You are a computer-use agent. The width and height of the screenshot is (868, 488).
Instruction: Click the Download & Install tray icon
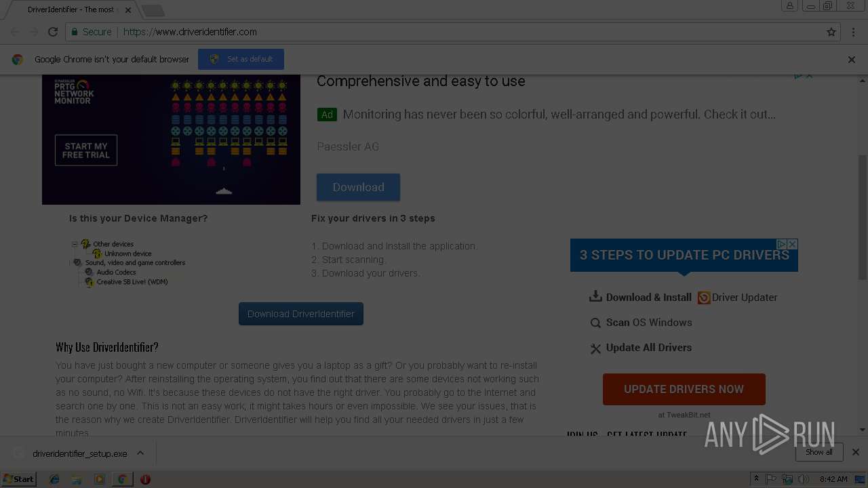pyautogui.click(x=595, y=296)
